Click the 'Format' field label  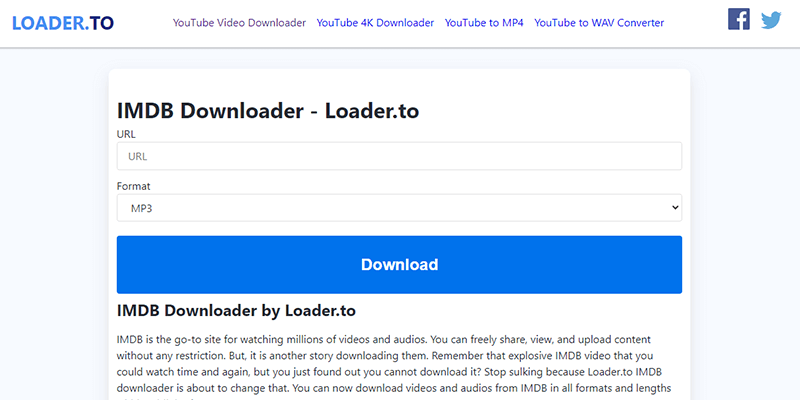click(133, 186)
